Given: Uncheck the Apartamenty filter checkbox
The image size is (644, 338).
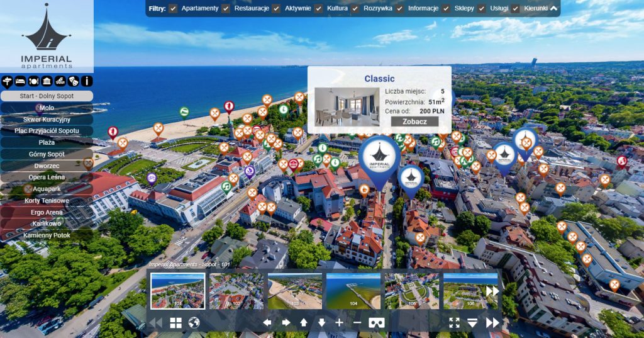Looking at the screenshot, I should tap(173, 9).
